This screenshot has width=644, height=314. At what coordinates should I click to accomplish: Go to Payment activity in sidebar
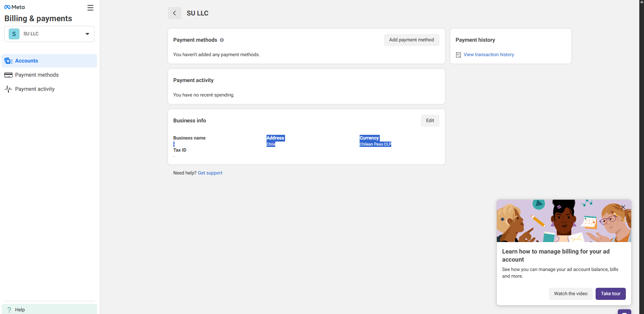coord(35,89)
